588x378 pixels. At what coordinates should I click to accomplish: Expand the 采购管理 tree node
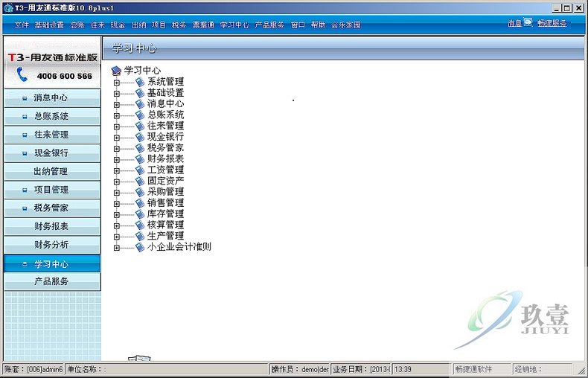(x=117, y=193)
